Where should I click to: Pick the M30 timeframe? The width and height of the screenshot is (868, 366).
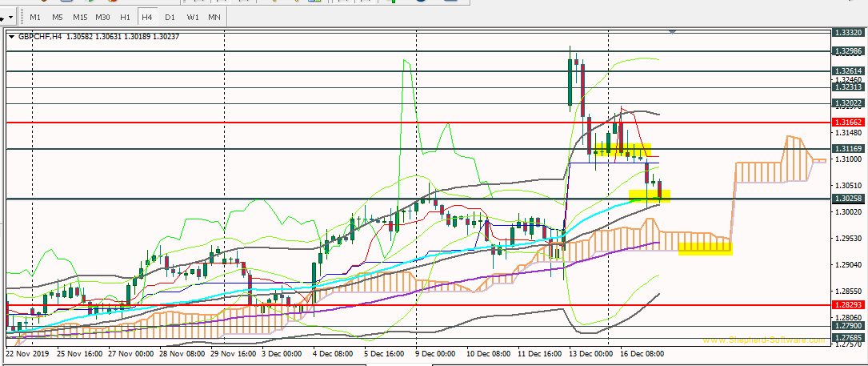pos(102,17)
